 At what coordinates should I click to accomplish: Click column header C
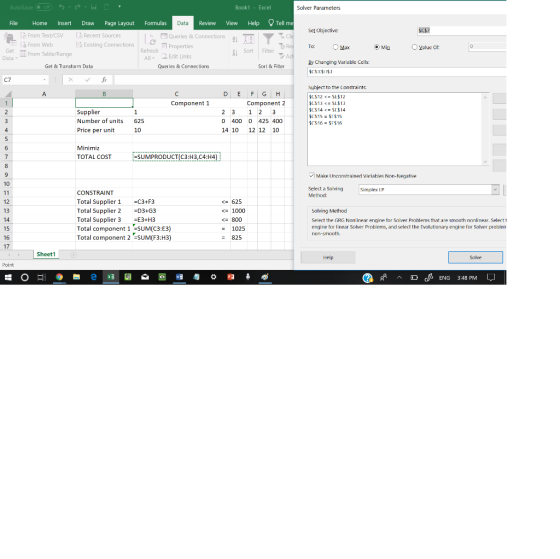tap(176, 94)
